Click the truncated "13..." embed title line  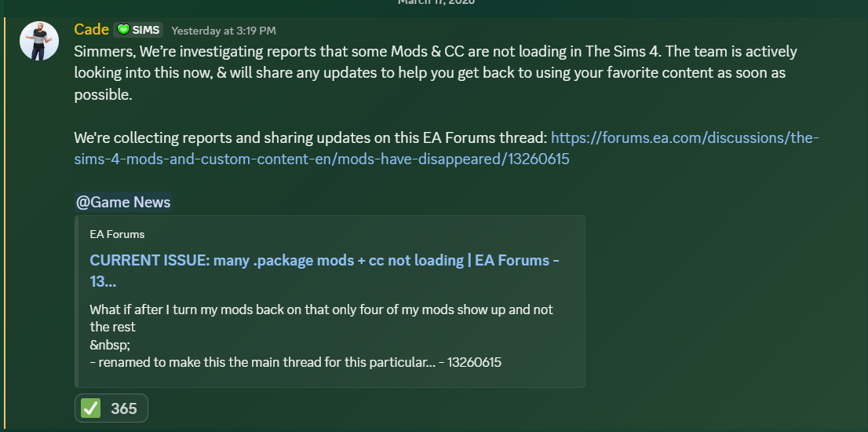tap(104, 281)
